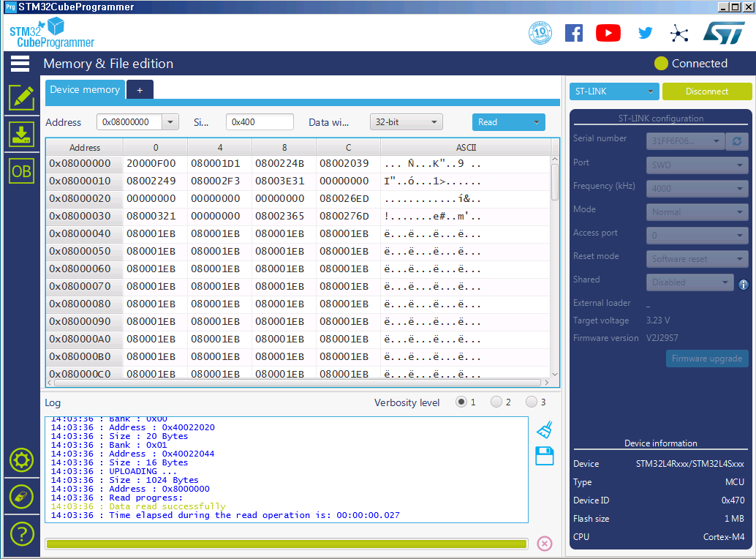
Task: Click the scroll down arrow of memory table
Action: tap(554, 375)
